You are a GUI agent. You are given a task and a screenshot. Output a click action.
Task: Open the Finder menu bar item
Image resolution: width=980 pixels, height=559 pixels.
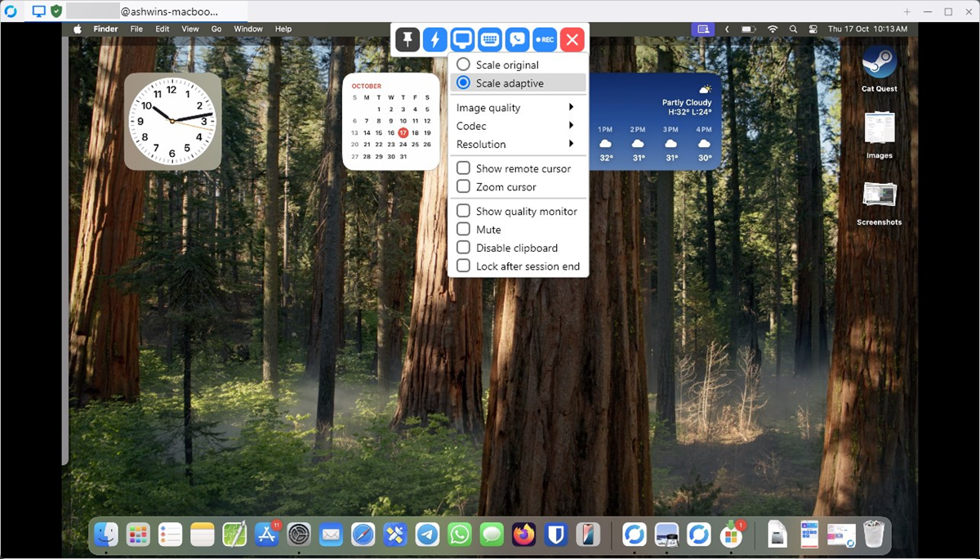coord(105,29)
